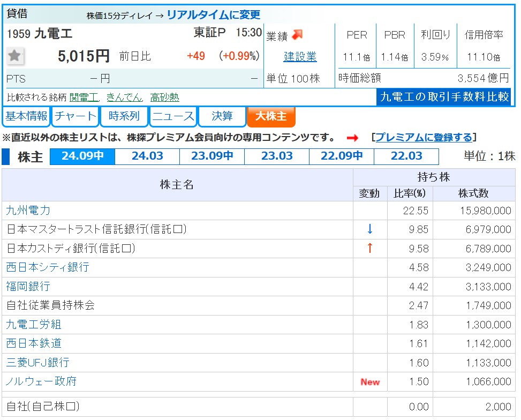Open the リアルタイムに変更 link
Viewport: 521px width, 420px height.
pos(214,14)
